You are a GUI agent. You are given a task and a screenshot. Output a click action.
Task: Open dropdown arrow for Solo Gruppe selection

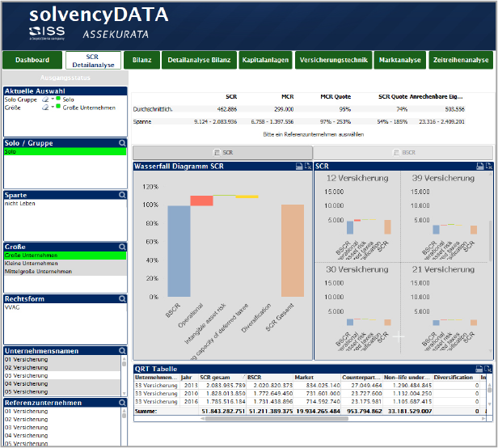tap(53, 99)
